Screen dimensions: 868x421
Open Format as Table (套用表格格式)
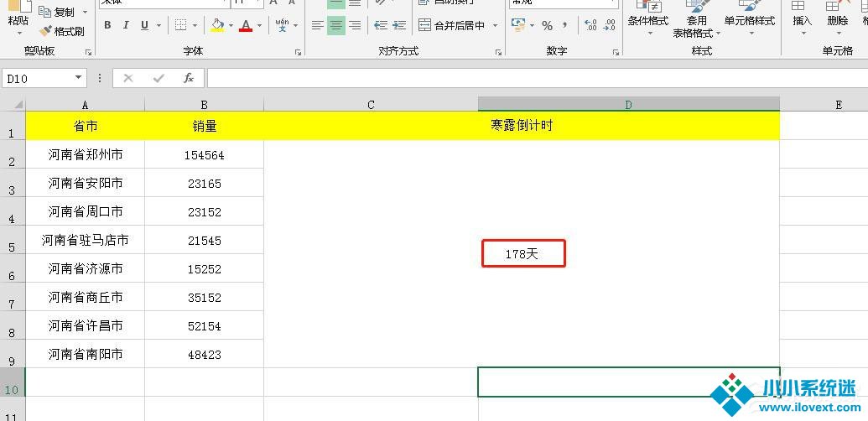pos(697,19)
